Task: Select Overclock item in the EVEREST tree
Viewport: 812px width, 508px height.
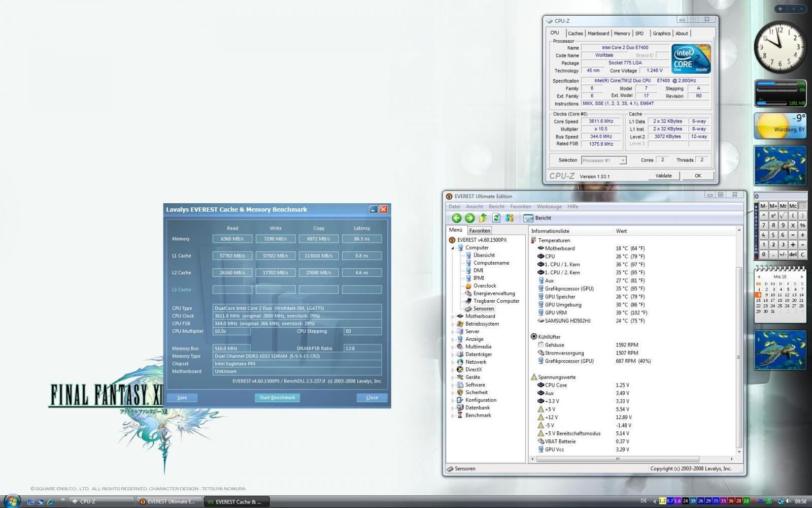Action: 484,285
